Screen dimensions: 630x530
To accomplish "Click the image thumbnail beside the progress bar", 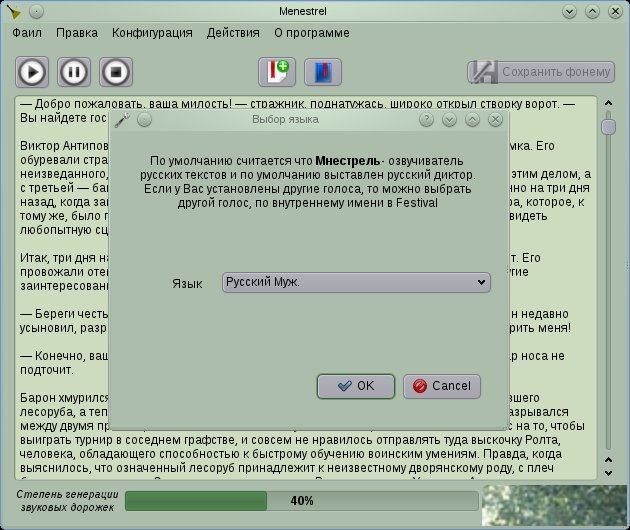I will tap(554, 505).
